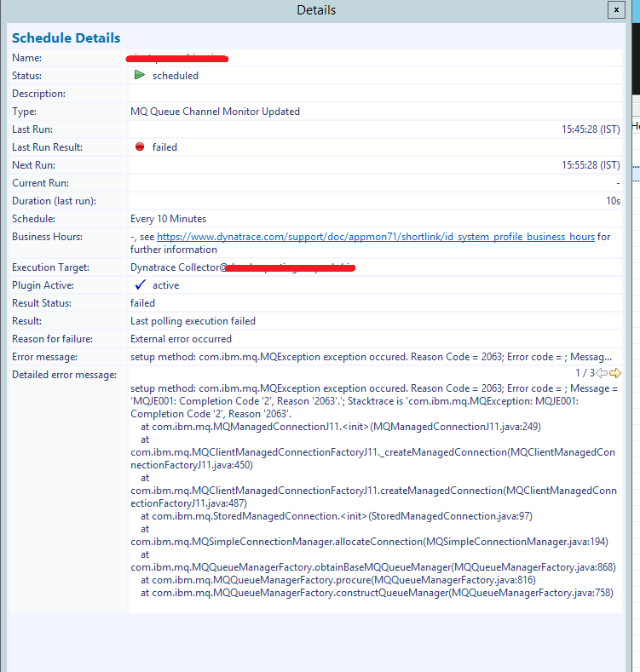Click the Next Run time 15:55:28 (IST)

click(x=591, y=165)
